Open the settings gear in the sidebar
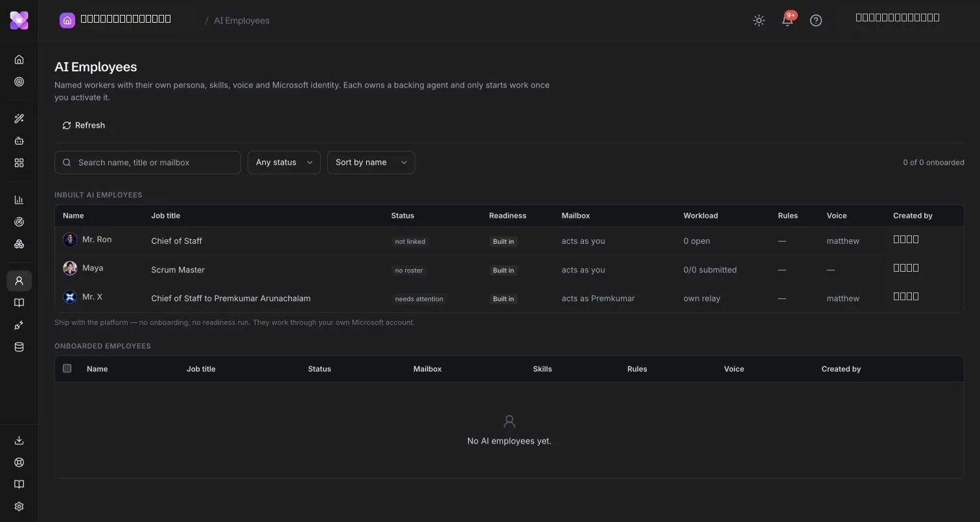Screen dimensions: 980x522 (x=19, y=506)
